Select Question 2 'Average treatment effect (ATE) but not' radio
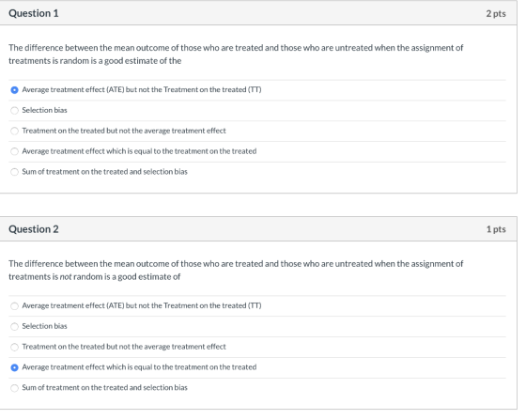The width and height of the screenshot is (526, 420). click(14, 306)
